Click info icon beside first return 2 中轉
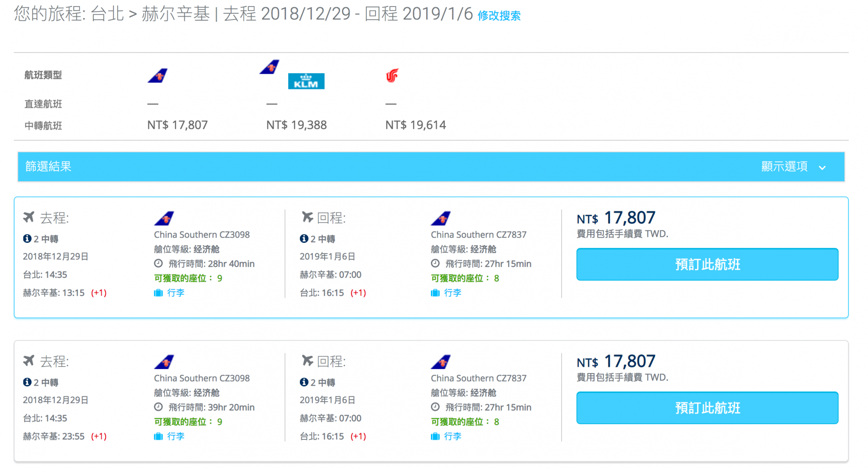The width and height of the screenshot is (868, 468). 304,239
